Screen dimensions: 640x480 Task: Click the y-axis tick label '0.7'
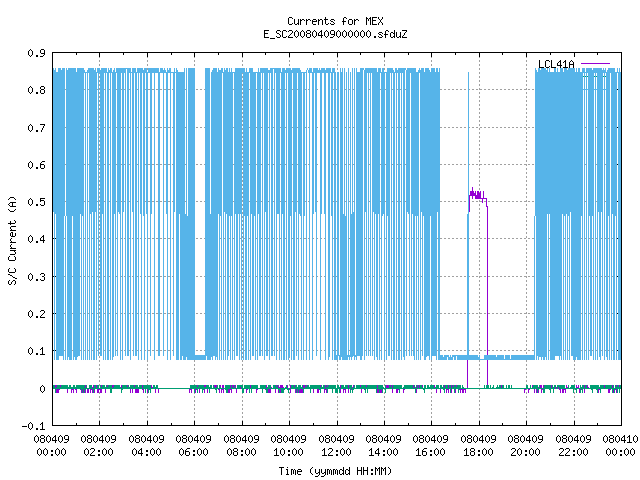click(x=36, y=128)
